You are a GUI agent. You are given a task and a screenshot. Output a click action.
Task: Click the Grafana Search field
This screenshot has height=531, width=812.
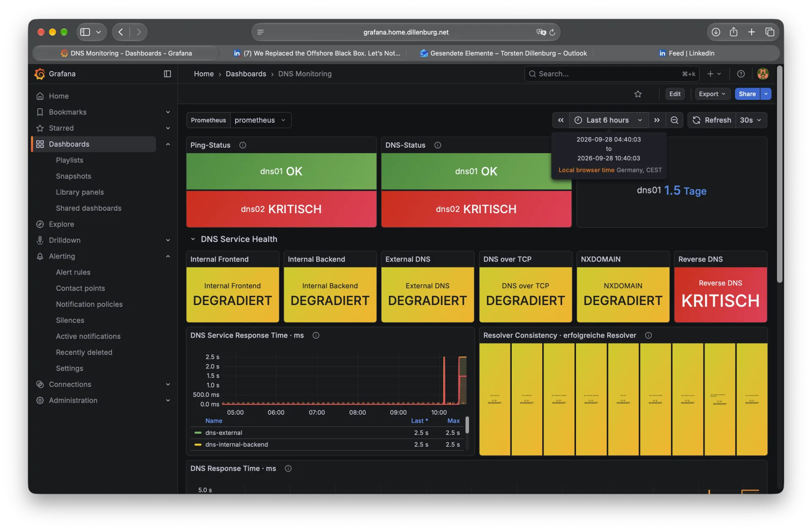612,74
